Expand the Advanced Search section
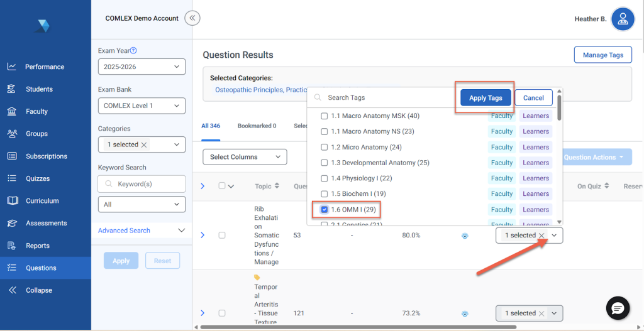Image resolution: width=644 pixels, height=331 pixels. [142, 231]
